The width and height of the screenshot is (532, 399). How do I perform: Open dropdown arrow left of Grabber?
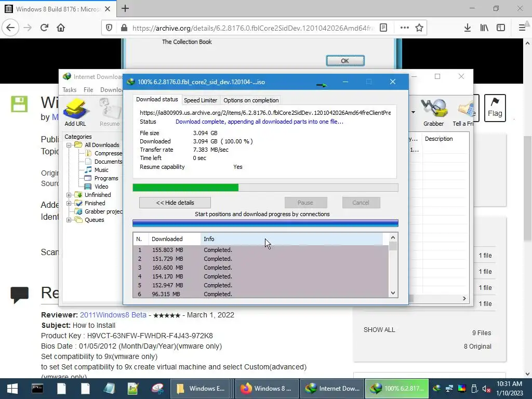coord(413,112)
